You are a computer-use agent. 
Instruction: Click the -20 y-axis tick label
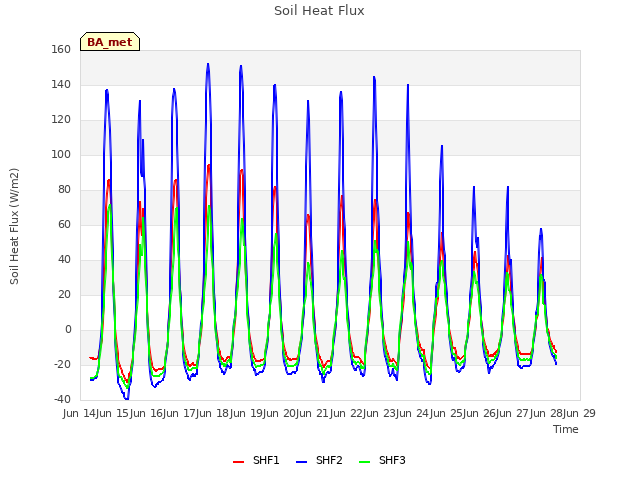click(x=62, y=364)
